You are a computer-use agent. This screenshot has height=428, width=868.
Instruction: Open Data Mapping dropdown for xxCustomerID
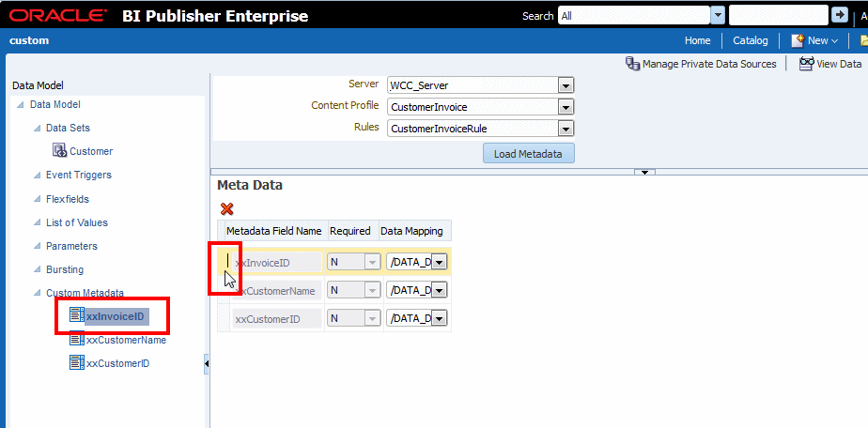[439, 318]
